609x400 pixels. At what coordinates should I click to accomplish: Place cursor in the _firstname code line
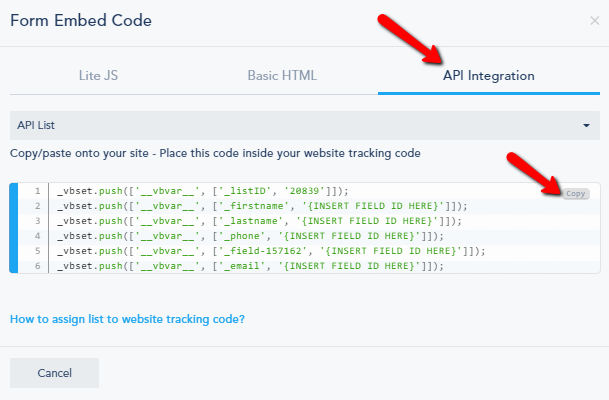(x=249, y=205)
